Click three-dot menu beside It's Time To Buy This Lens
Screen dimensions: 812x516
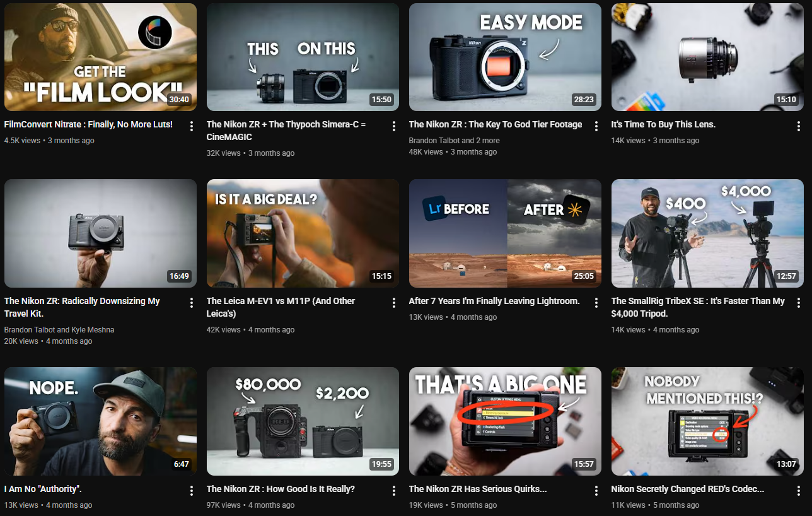[x=799, y=126]
